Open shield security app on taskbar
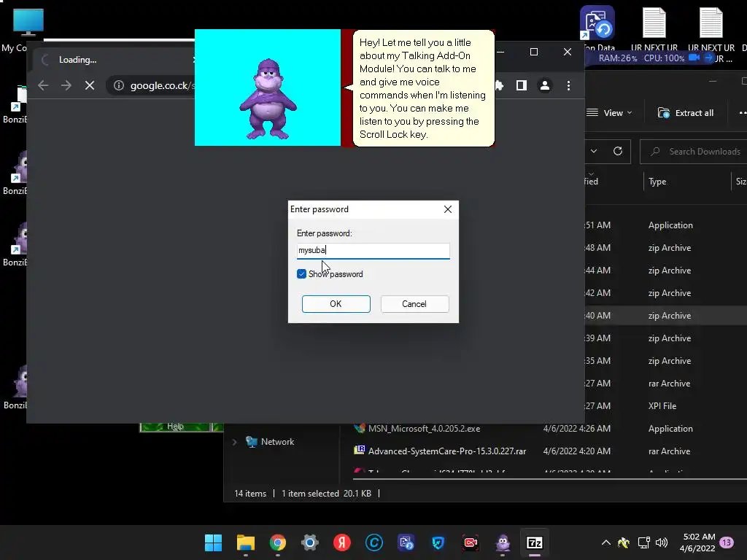The image size is (747, 560). point(438,542)
